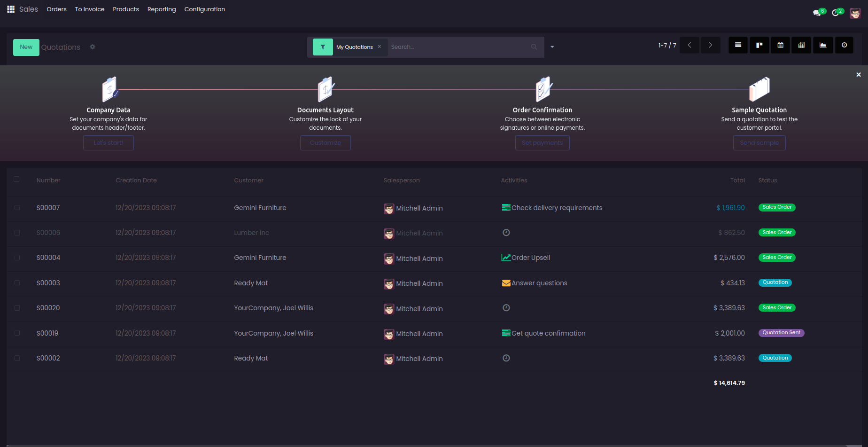Screen dimensions: 868x447
Task: Open the user avatar menu
Action: point(855,13)
